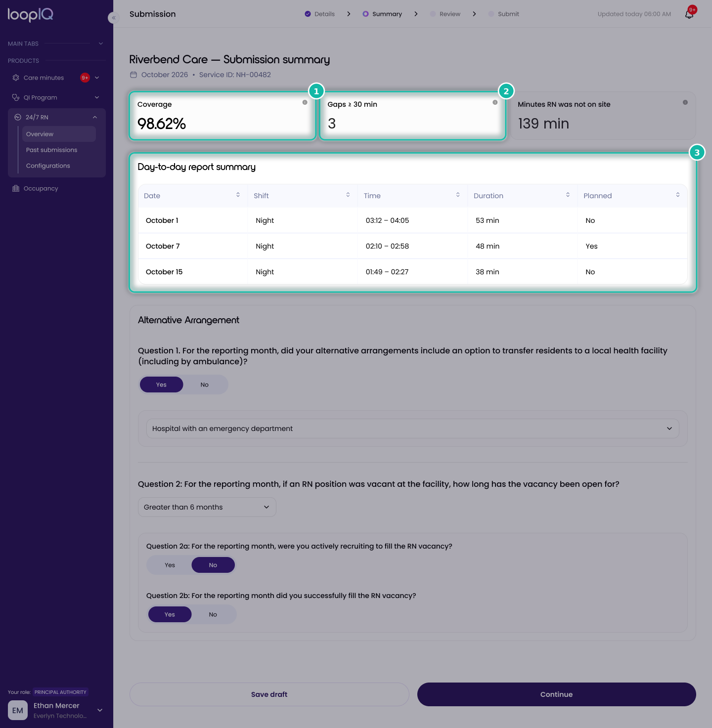712x728 pixels.
Task: Click the Minutes RN not on site info icon
Action: pos(685,102)
